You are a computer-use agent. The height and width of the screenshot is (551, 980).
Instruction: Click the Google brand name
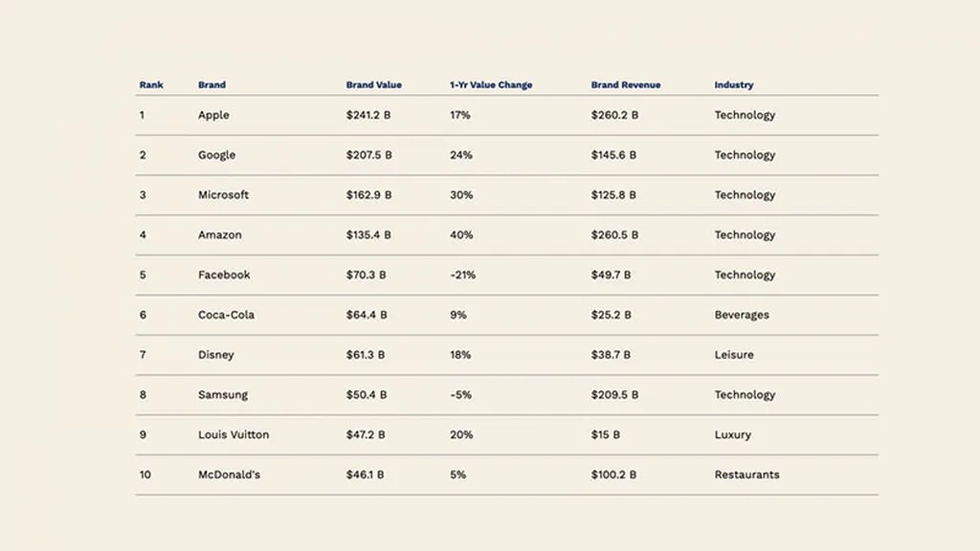tap(216, 155)
